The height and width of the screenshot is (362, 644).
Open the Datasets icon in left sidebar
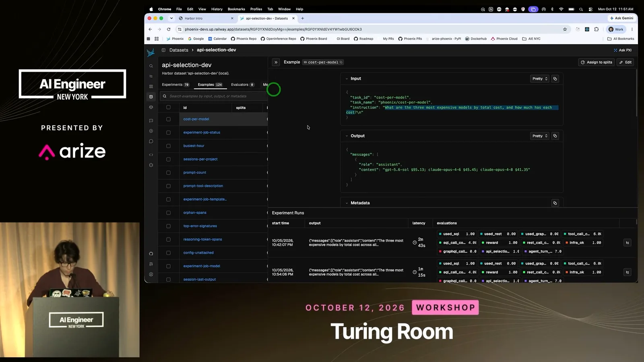[x=151, y=97]
